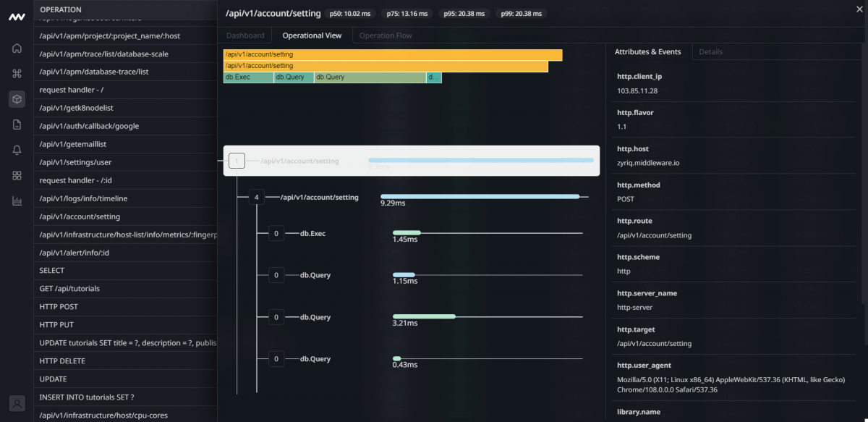
Task: Switch to the Dashboard tab
Action: click(x=245, y=35)
